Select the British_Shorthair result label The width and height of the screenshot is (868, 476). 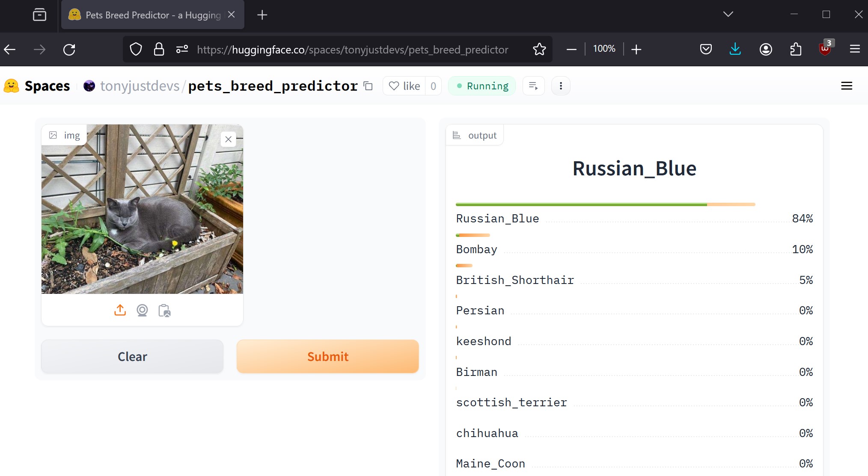click(x=515, y=280)
